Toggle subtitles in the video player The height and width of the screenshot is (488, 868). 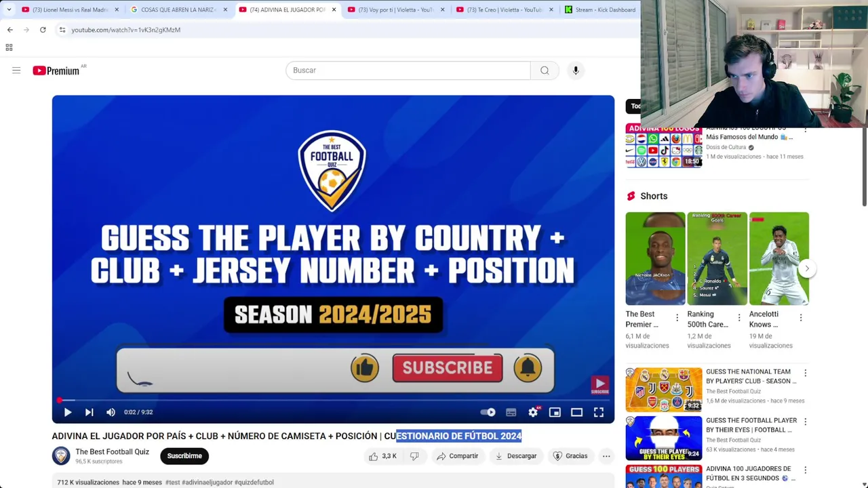coord(511,412)
